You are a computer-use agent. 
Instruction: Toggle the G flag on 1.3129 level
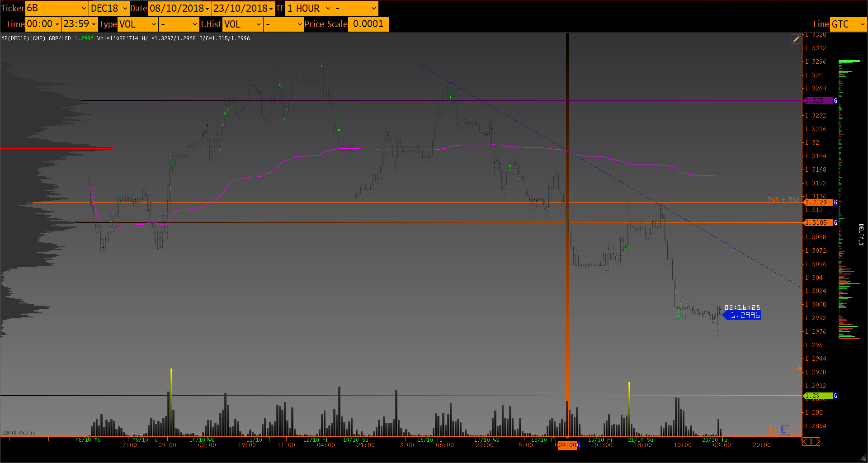coord(835,202)
